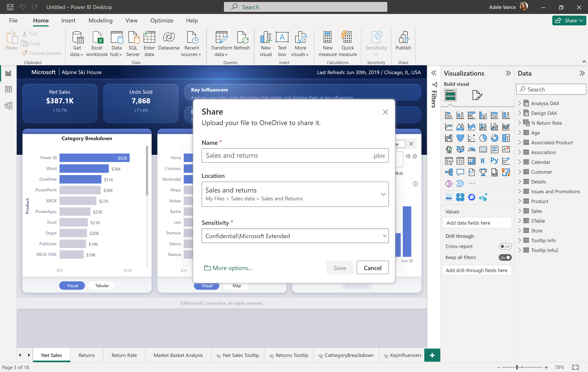Click the Python visual icon
Viewport: 588px width, 372px height.
click(x=494, y=160)
